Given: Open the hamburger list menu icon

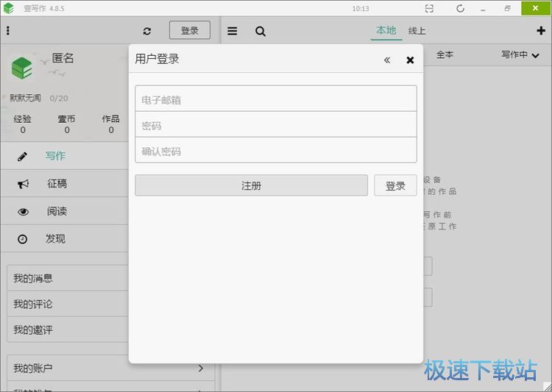Looking at the screenshot, I should coord(233,31).
